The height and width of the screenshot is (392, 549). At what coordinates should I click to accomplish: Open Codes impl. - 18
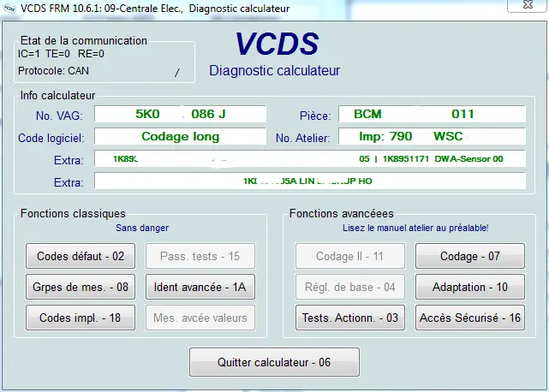(x=81, y=318)
